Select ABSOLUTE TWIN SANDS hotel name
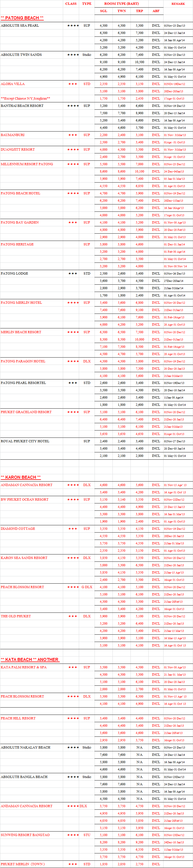This screenshot has width=193, height=868. [x=21, y=55]
